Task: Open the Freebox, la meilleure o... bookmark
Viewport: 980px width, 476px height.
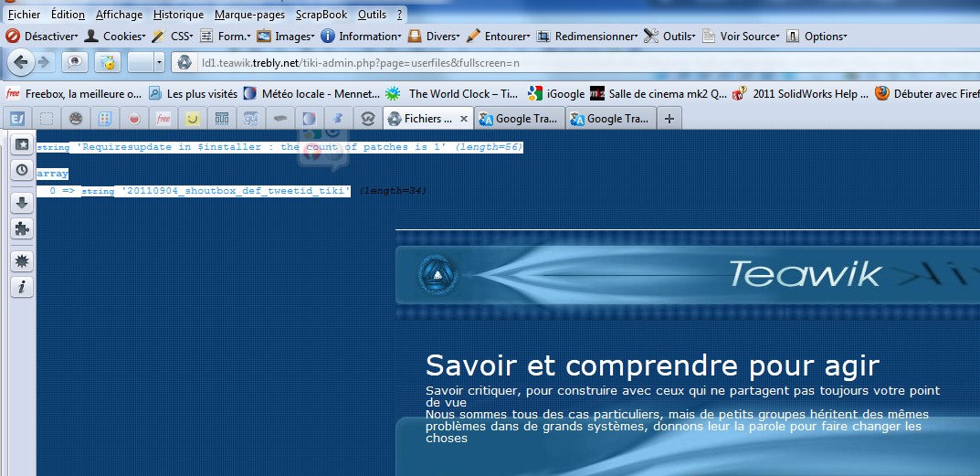Action: [74, 94]
